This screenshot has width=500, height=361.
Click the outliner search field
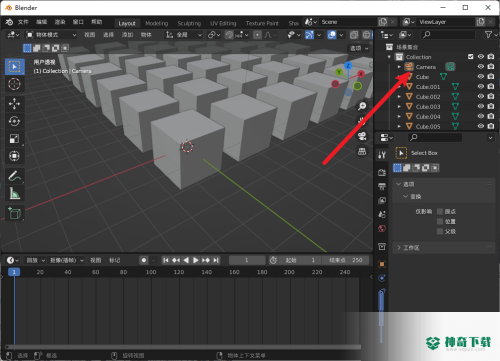(448, 34)
